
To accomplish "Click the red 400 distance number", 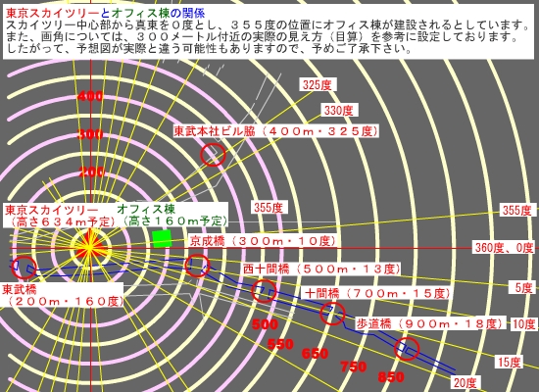I will point(90,96).
